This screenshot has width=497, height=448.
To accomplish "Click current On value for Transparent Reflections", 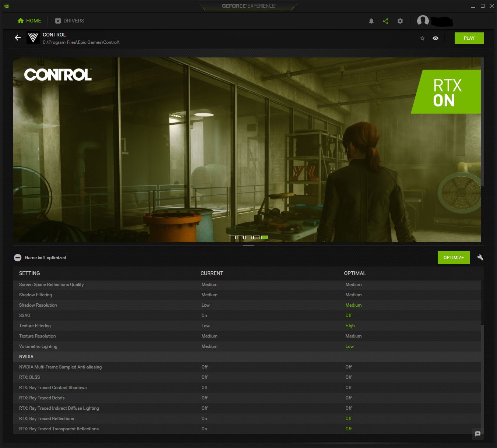I will (x=204, y=429).
